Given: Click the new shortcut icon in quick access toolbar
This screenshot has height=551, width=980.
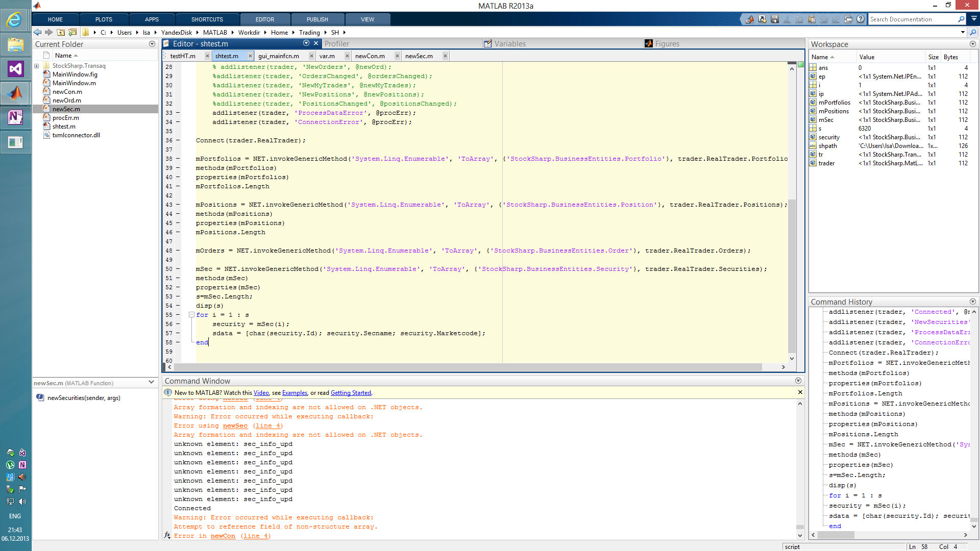Looking at the screenshot, I should coord(762,19).
